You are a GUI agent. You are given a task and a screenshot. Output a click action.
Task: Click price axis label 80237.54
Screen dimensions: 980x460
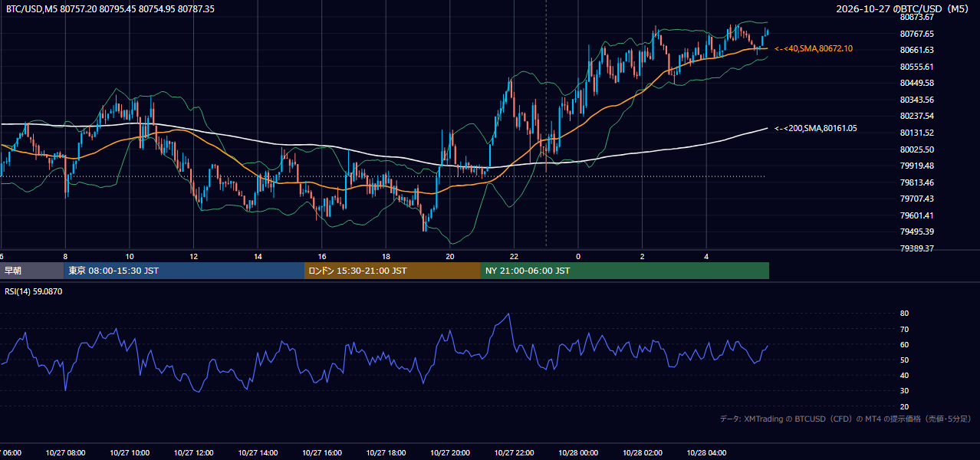click(x=916, y=116)
